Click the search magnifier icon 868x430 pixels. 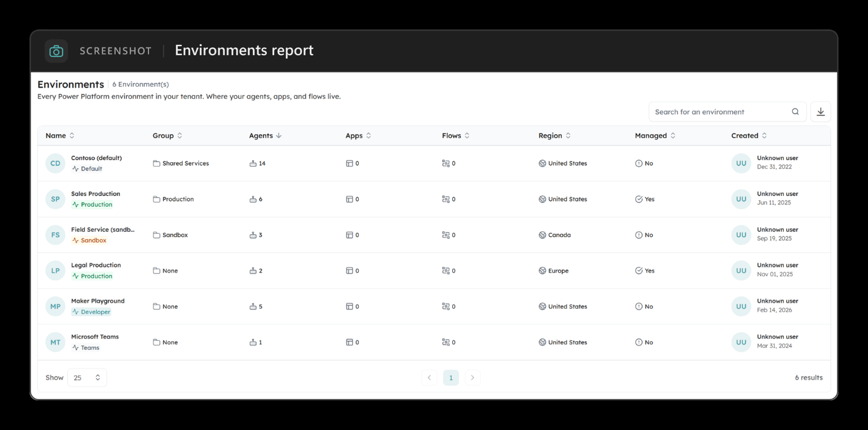click(795, 112)
